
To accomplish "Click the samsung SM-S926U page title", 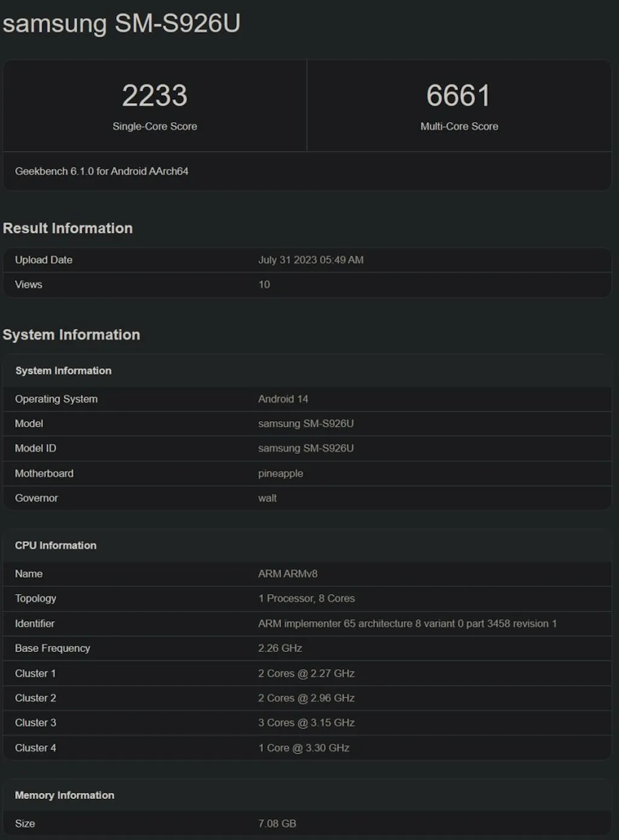I will click(x=122, y=24).
